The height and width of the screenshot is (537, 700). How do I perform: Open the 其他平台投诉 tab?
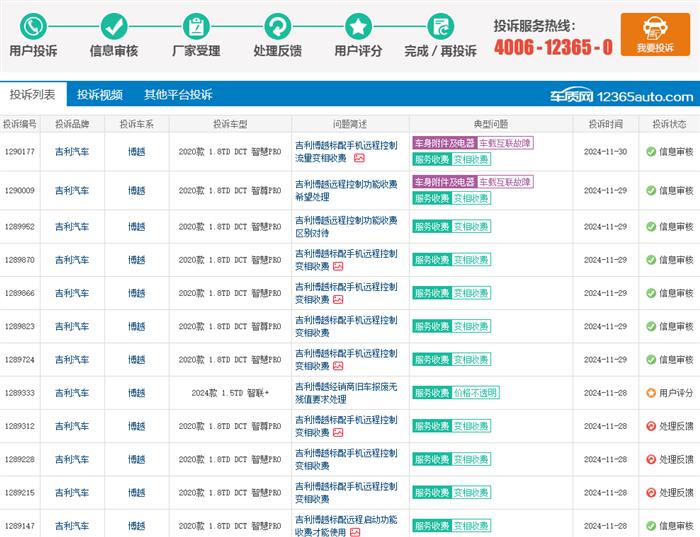178,94
